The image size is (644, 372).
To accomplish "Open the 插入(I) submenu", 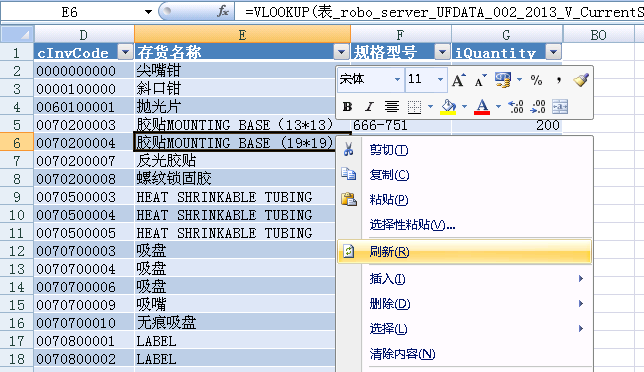I will [465, 279].
